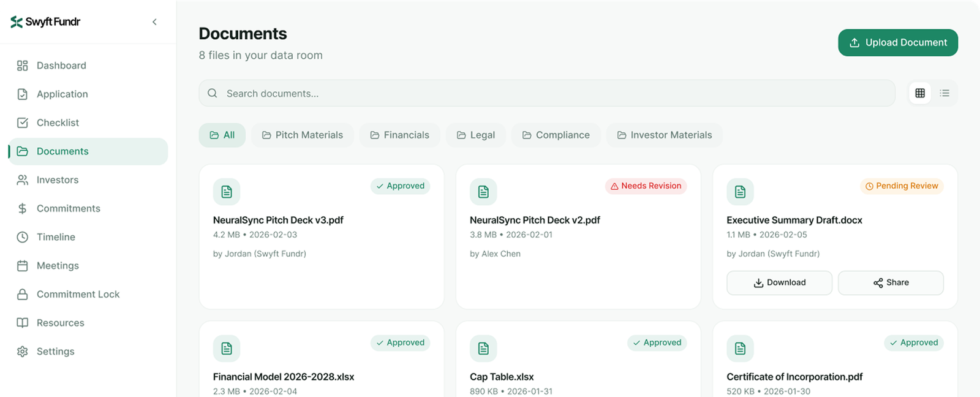Click the Swyft Fundr logo icon
Image resolution: width=980 pixels, height=397 pixels.
click(x=17, y=22)
